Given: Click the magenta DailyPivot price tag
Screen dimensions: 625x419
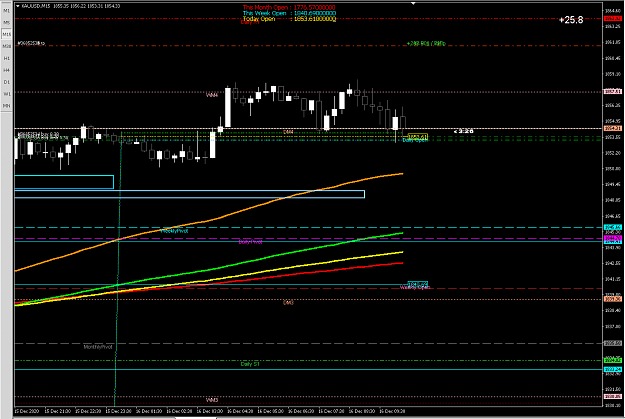Looking at the screenshot, I should pyautogui.click(x=613, y=238).
